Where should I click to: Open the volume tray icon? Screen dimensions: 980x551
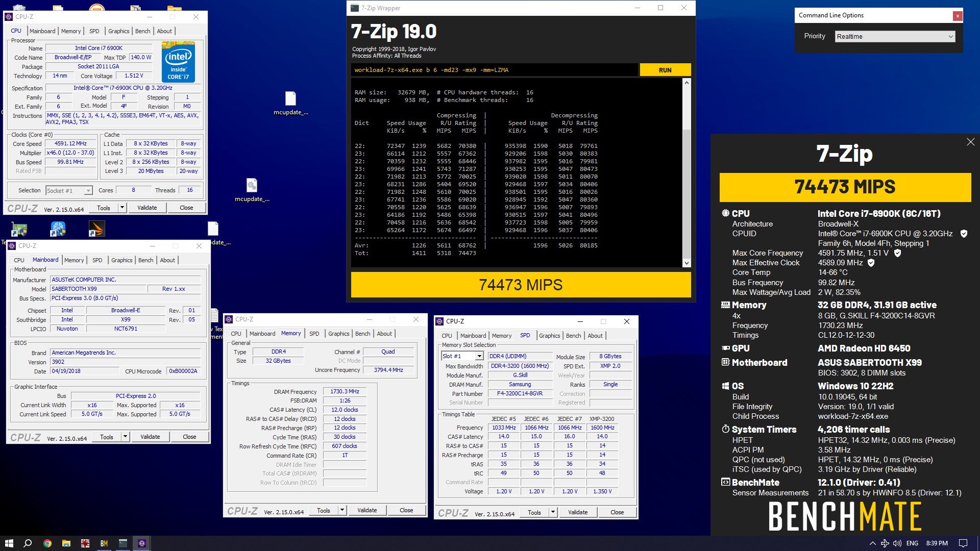click(x=898, y=543)
